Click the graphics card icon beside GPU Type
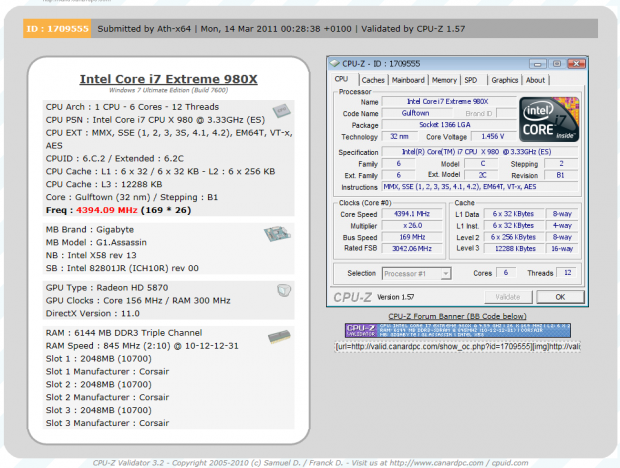The width and height of the screenshot is (620, 468). coord(284,291)
